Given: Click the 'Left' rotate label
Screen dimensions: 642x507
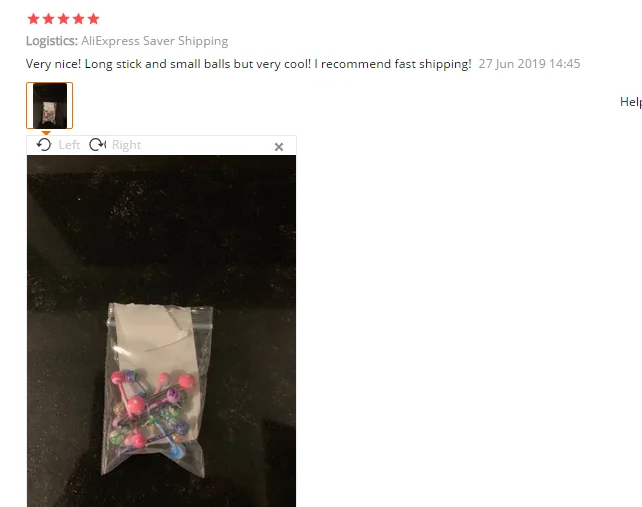Looking at the screenshot, I should tap(69, 145).
